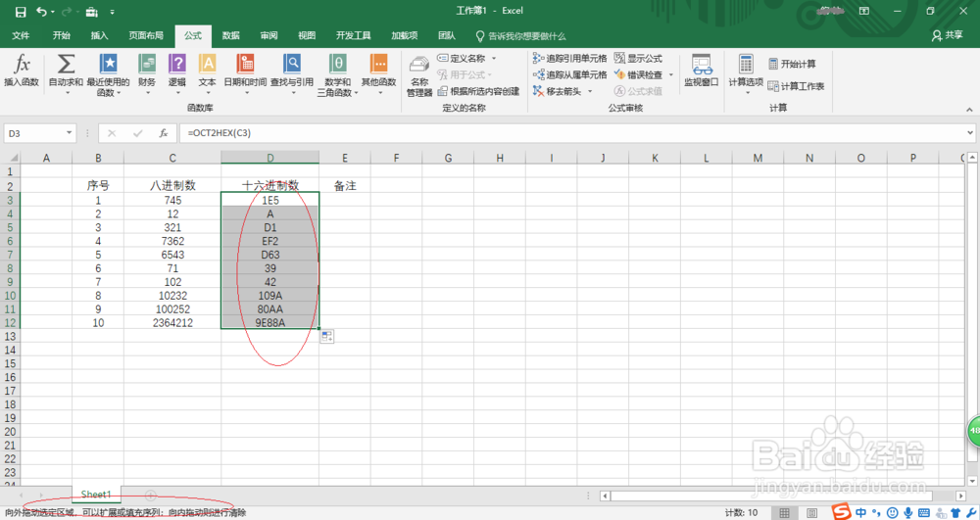980x520 pixels.
Task: Open the Auto Fill Options icon below D12
Action: click(x=327, y=337)
